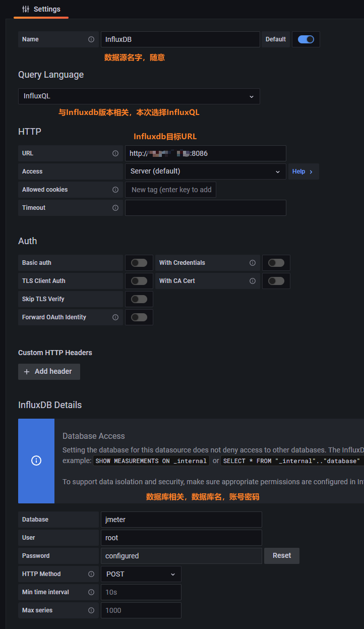The image size is (364, 629).
Task: Click the User field containing root
Action: [x=181, y=538]
